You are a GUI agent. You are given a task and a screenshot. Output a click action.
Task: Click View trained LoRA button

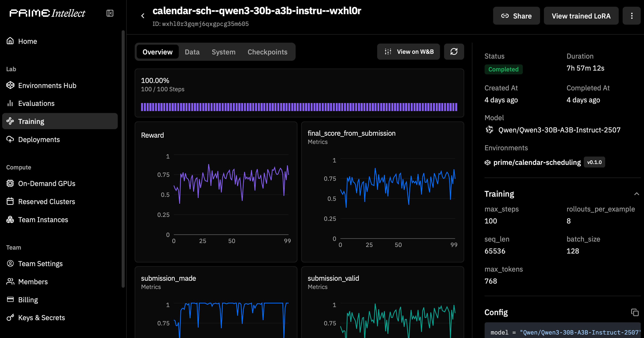click(581, 16)
